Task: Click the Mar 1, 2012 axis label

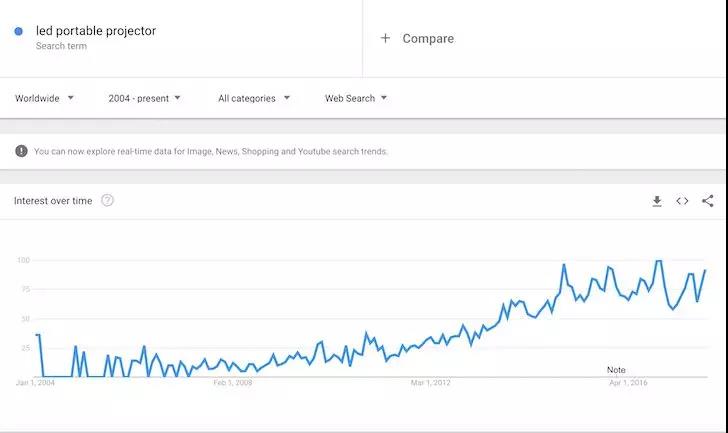Action: (430, 383)
